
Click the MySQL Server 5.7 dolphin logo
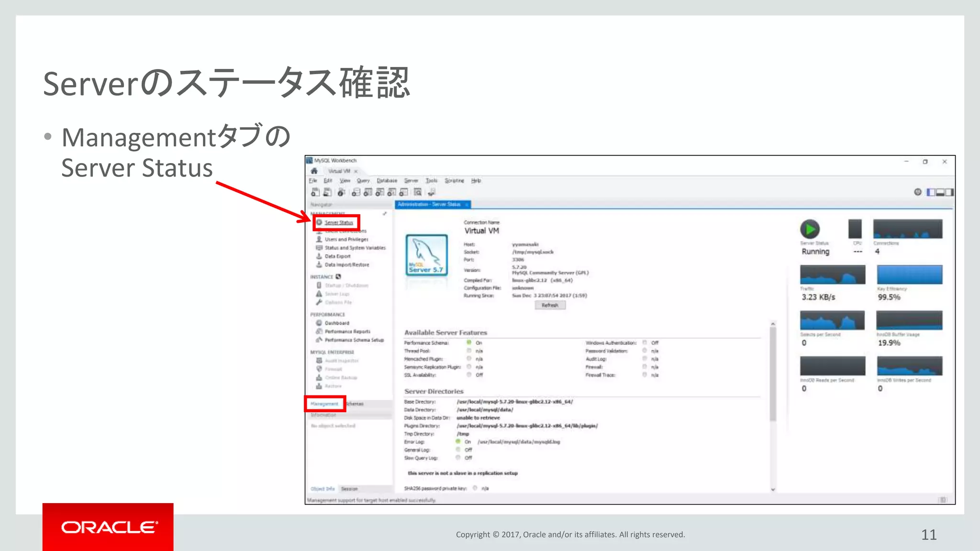coord(427,255)
